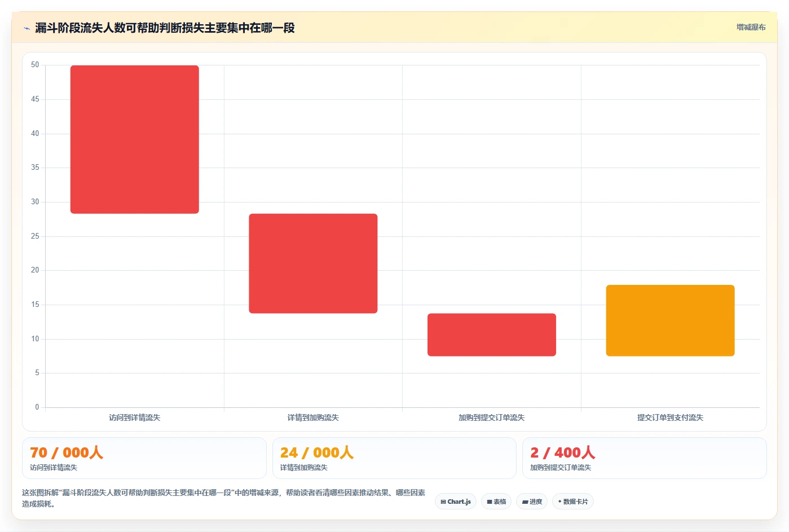This screenshot has height=532, width=789.
Task: Click the 数据卡片 chip
Action: pyautogui.click(x=573, y=502)
